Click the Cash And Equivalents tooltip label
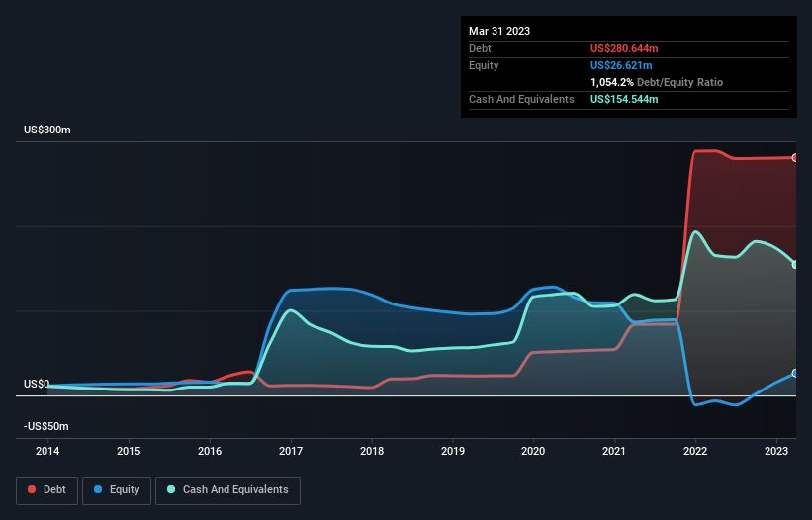This screenshot has width=812, height=520. [x=521, y=99]
